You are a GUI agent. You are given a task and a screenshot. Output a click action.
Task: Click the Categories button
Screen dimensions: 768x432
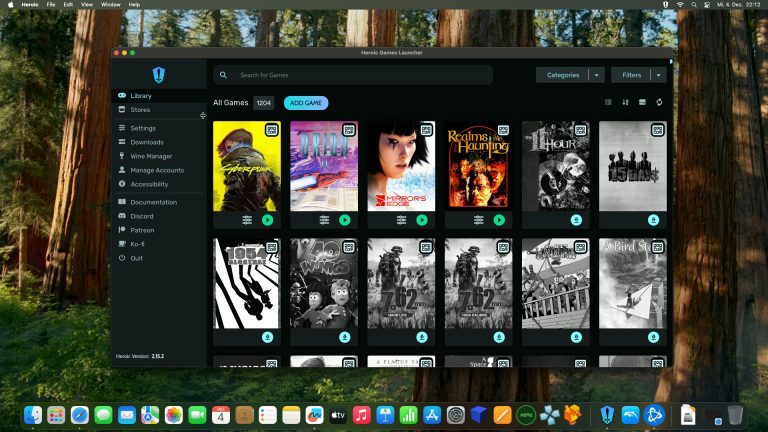(x=562, y=75)
